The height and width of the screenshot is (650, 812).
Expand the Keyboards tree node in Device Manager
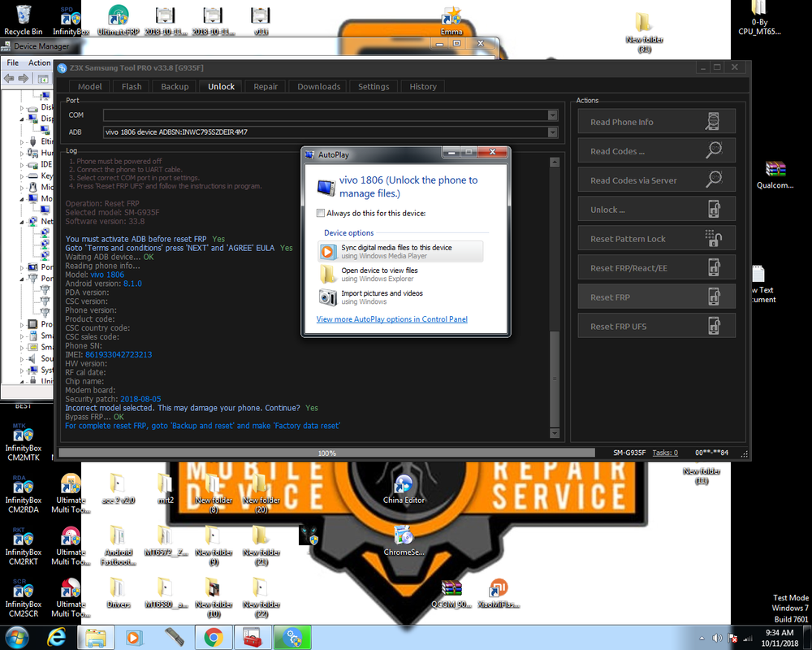22,176
